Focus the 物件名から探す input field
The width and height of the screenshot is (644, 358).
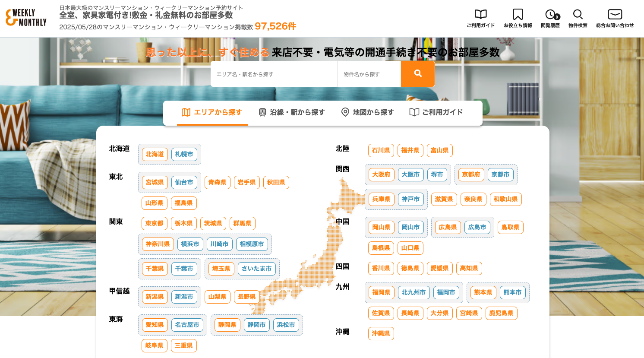tap(369, 74)
